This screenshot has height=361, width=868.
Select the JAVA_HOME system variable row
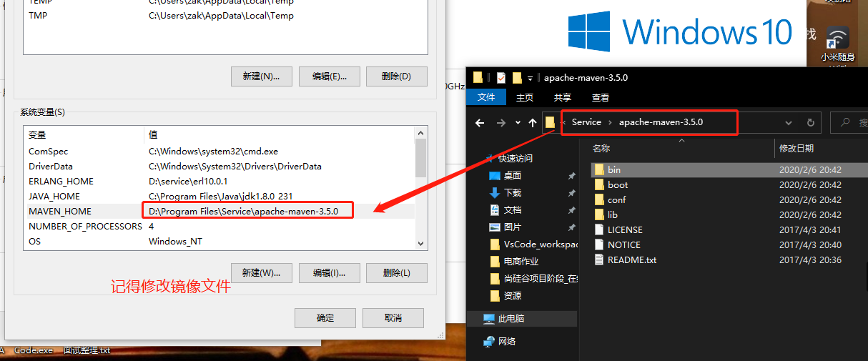pos(219,196)
